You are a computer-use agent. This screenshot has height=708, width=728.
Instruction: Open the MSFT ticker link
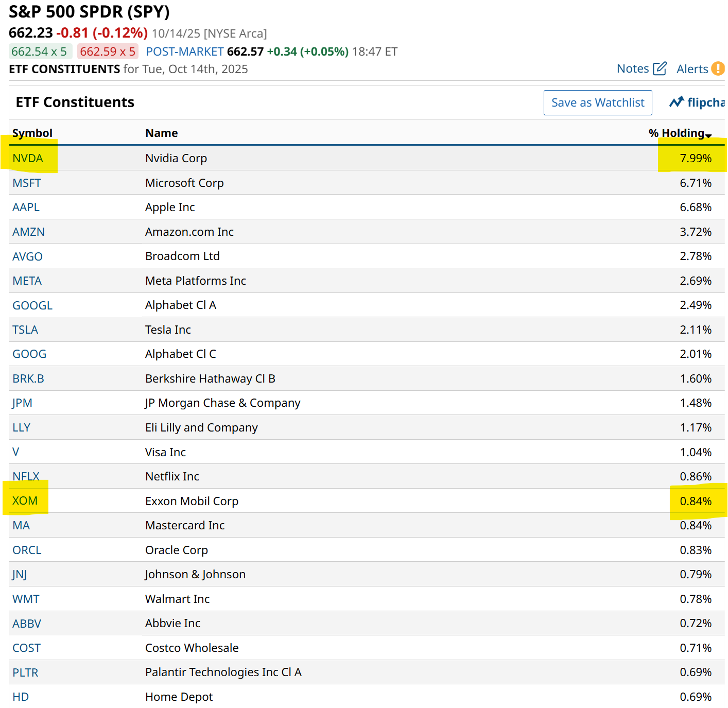pyautogui.click(x=27, y=183)
